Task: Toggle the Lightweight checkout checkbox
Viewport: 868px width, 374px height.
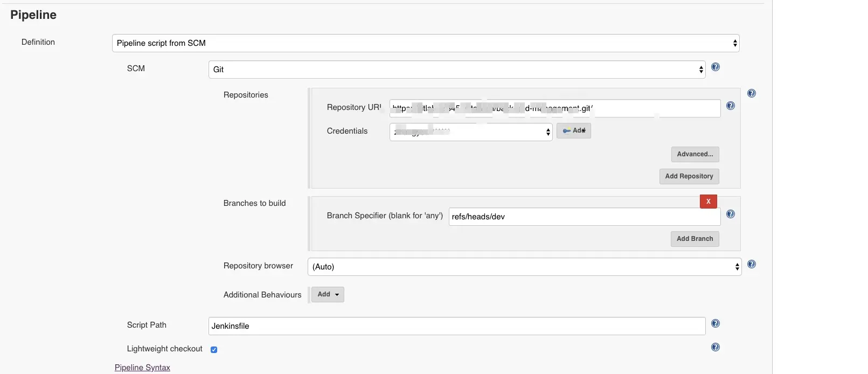Action: pyautogui.click(x=214, y=350)
